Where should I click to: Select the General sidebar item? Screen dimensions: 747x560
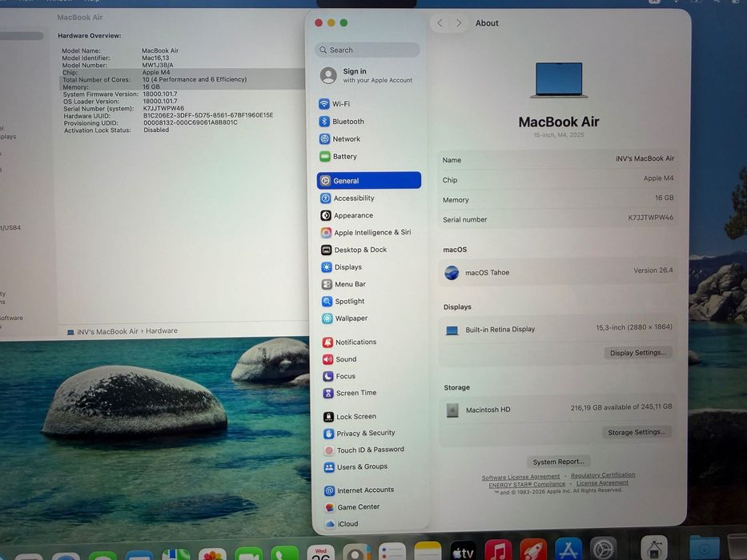click(x=369, y=181)
